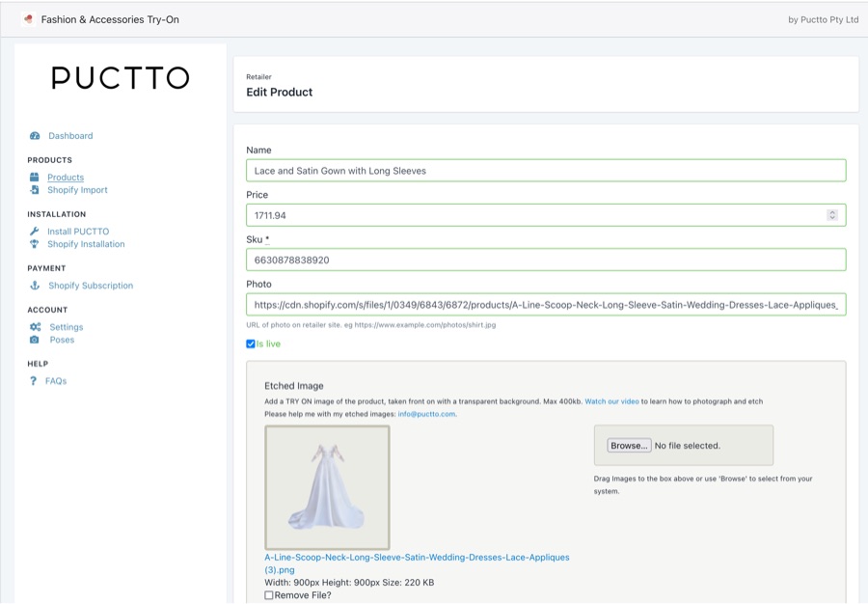Click the anchor icon beside Shopify Subscription
Viewport: 868px width, 604px height.
click(x=36, y=285)
